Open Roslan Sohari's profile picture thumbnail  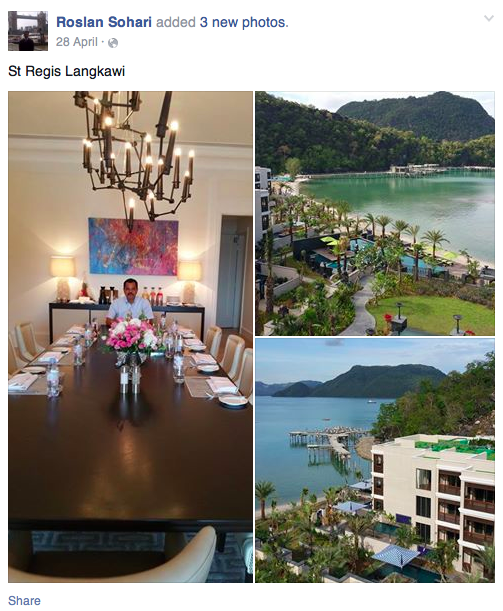28,31
